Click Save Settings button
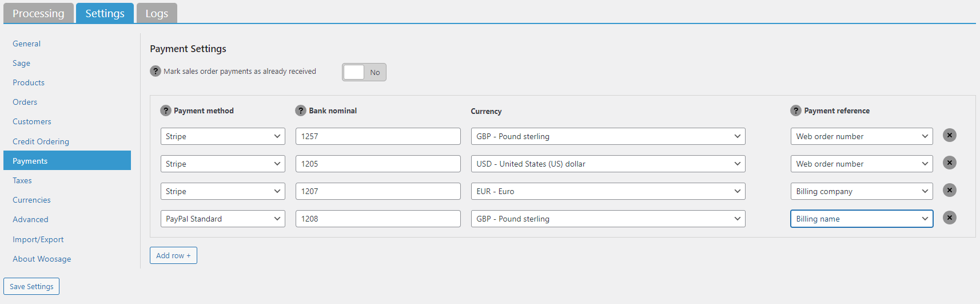 click(31, 286)
